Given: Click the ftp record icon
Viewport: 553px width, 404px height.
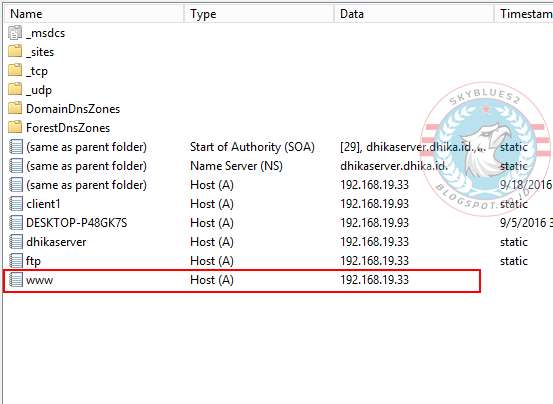Looking at the screenshot, I should pos(16,261).
